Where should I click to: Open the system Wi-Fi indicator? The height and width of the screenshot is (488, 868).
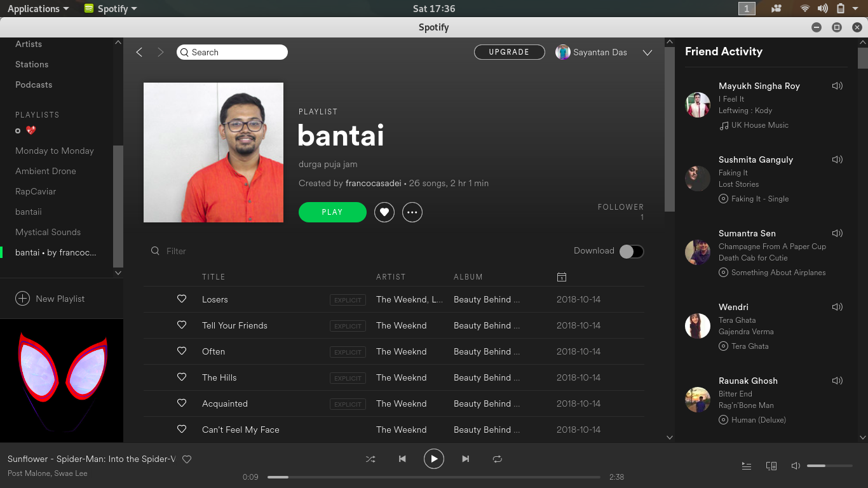tap(805, 8)
